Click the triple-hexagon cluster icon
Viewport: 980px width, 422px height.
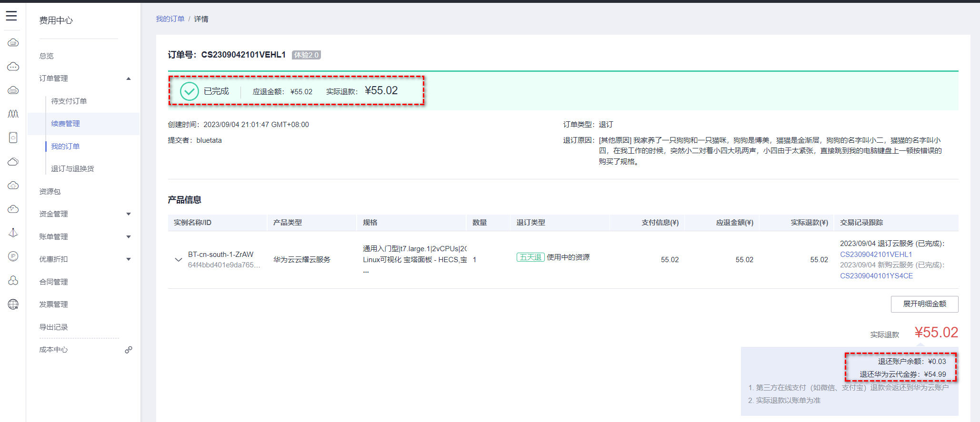tap(13, 281)
